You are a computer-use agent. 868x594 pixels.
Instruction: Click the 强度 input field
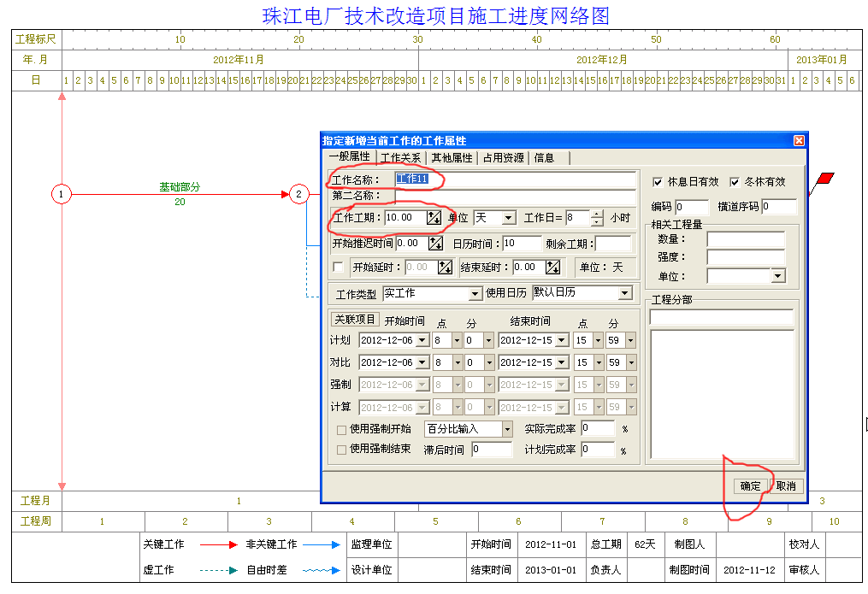(746, 257)
